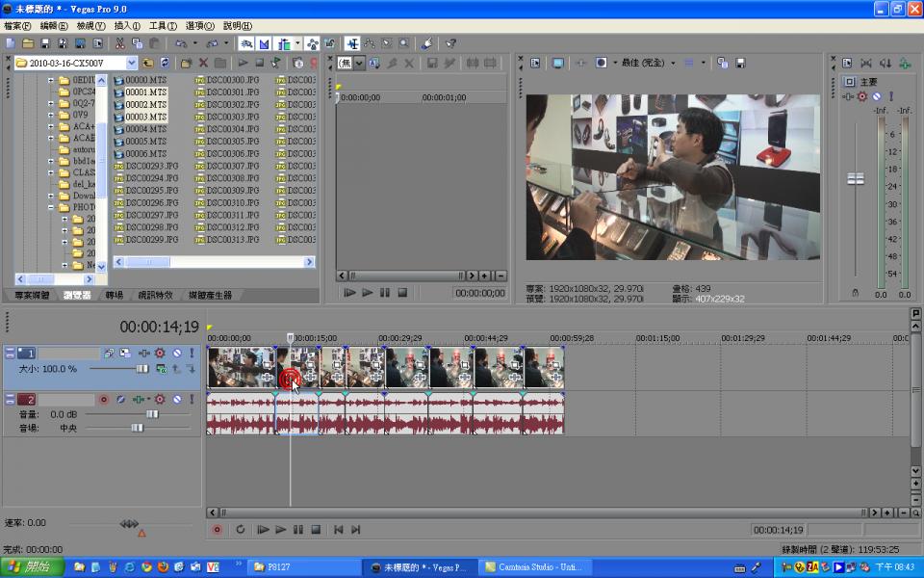Toggle loop playback in timeline transport
The height and width of the screenshot is (578, 924).
(240, 529)
